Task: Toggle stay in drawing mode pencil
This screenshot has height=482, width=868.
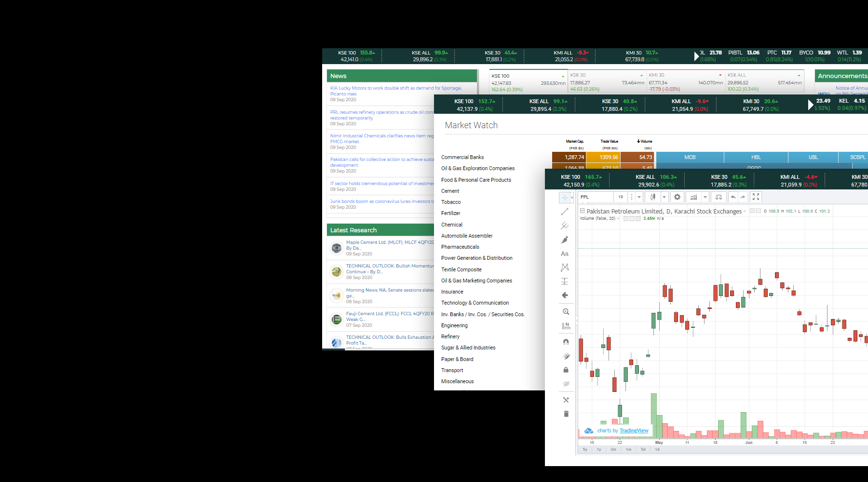Action: click(566, 356)
